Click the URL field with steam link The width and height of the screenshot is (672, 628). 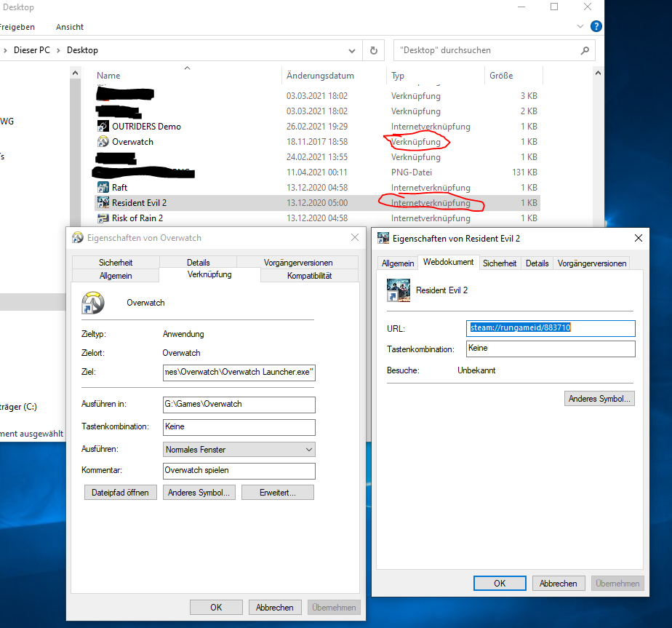click(x=551, y=329)
